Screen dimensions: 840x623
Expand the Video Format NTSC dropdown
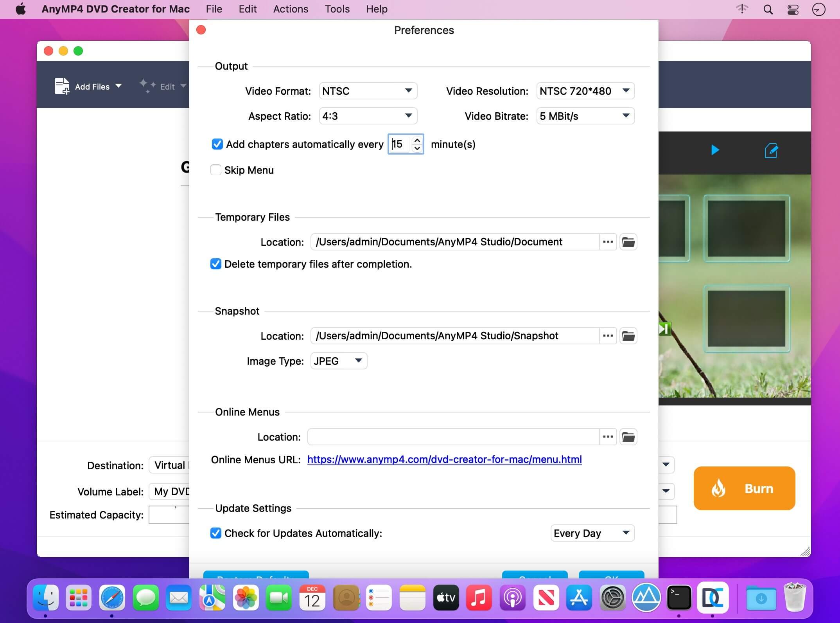[368, 91]
